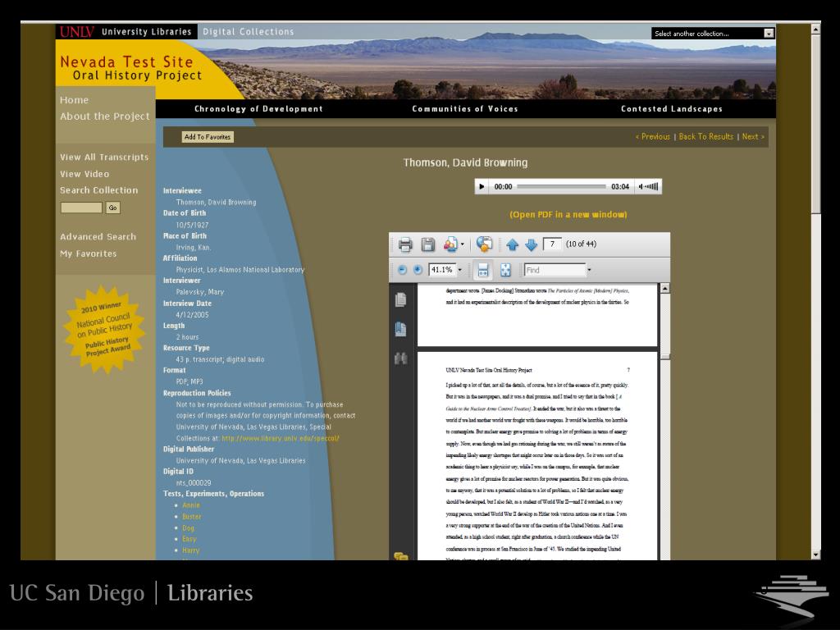Return with Back To Results link

point(705,137)
